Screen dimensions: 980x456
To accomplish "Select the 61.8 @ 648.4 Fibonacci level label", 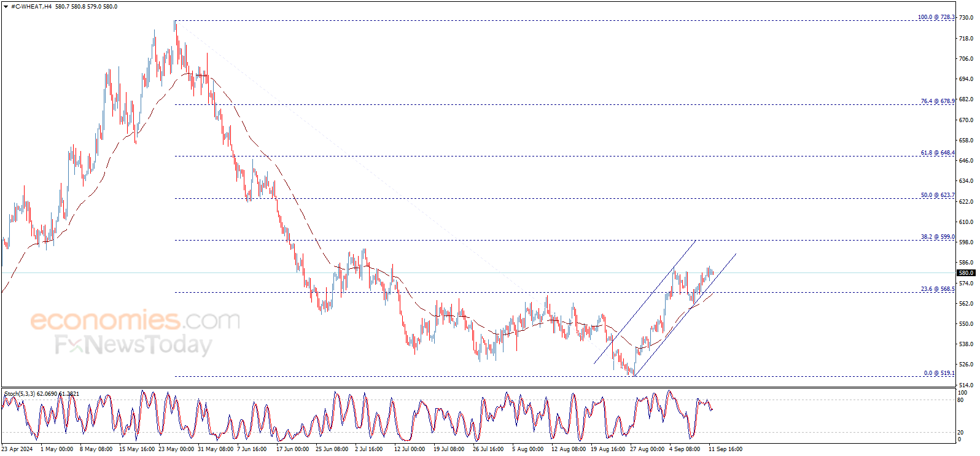I will click(x=938, y=153).
